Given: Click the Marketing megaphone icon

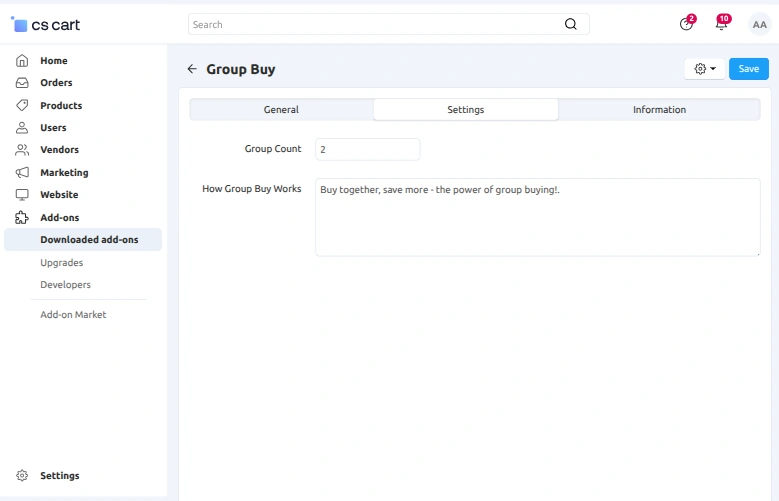Looking at the screenshot, I should (x=22, y=172).
